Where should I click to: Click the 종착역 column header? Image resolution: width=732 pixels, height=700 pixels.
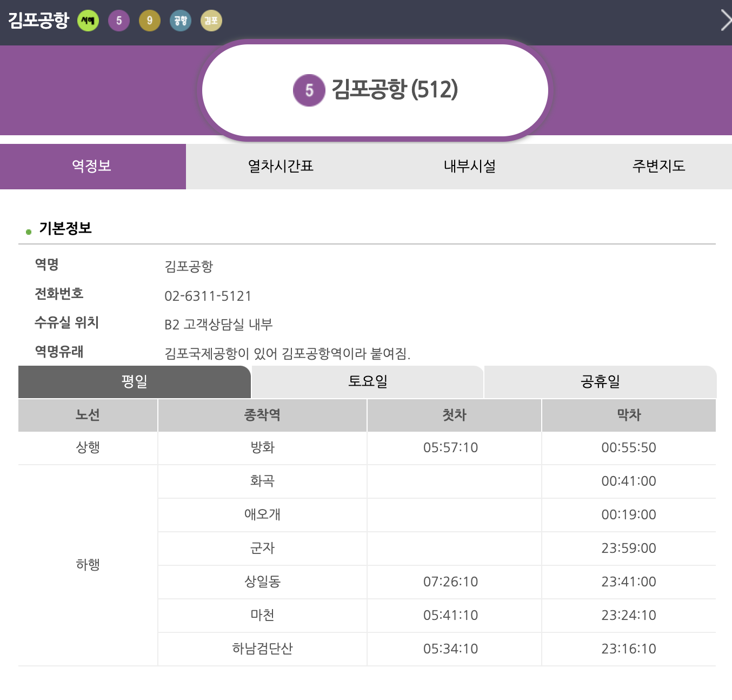262,415
